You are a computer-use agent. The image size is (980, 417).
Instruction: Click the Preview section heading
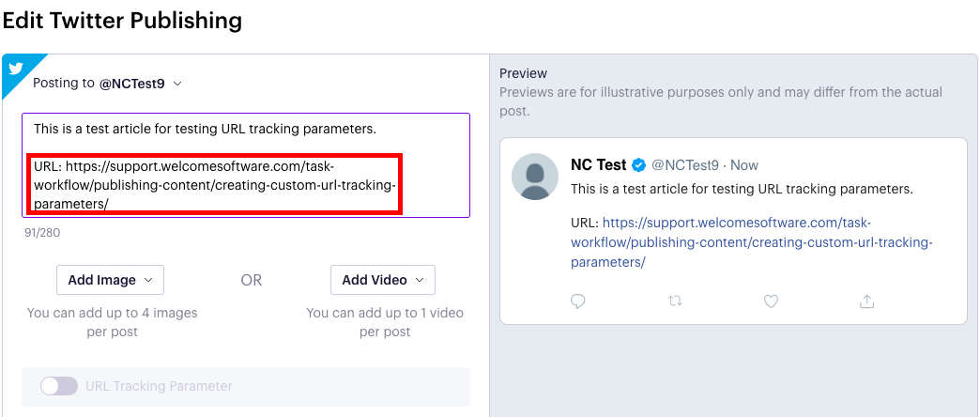[523, 74]
